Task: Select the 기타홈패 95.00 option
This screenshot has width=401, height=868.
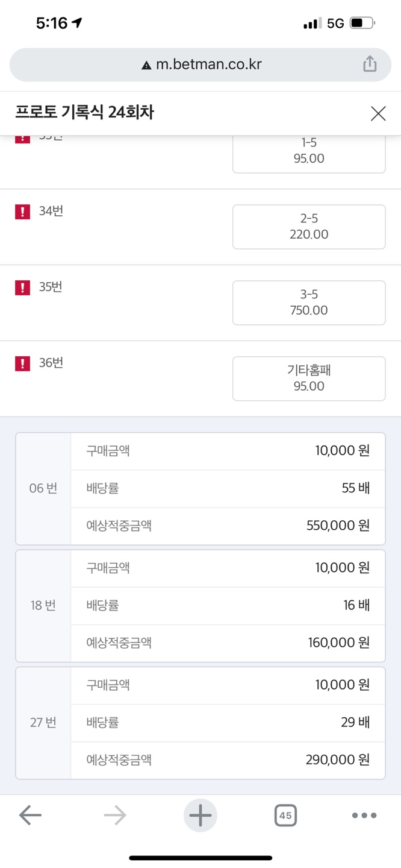Action: pyautogui.click(x=309, y=379)
